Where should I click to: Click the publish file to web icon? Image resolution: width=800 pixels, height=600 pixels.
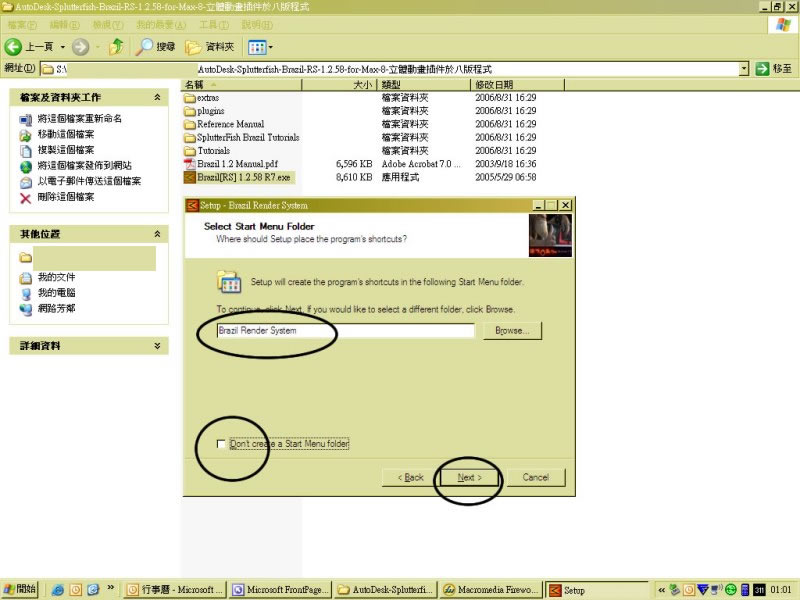[x=26, y=167]
